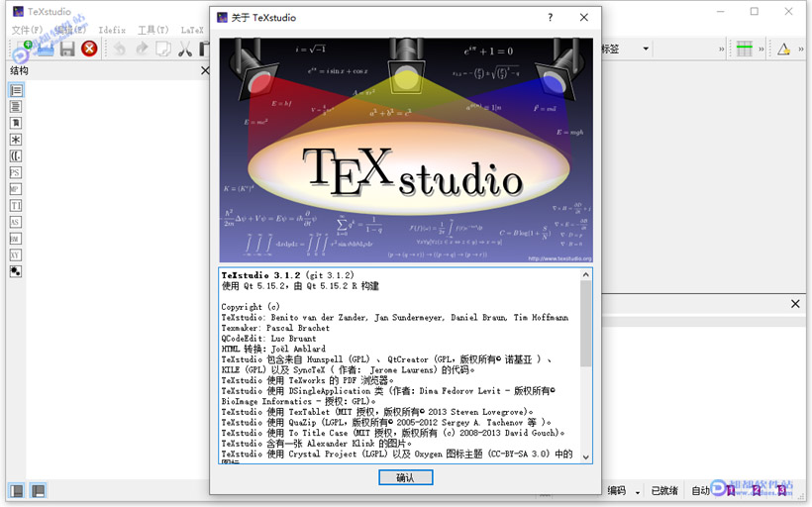The width and height of the screenshot is (812, 507).
Task: Maximize the TeXstudio main window
Action: 755,12
